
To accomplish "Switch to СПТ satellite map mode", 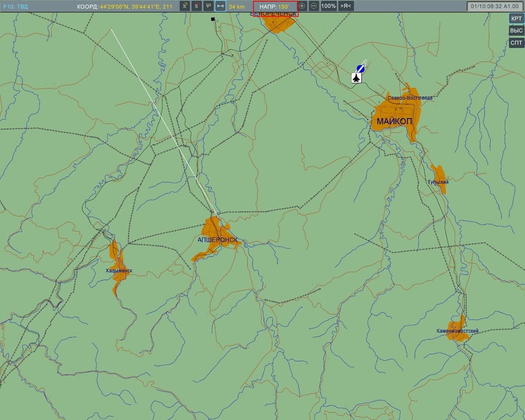I will pyautogui.click(x=516, y=43).
